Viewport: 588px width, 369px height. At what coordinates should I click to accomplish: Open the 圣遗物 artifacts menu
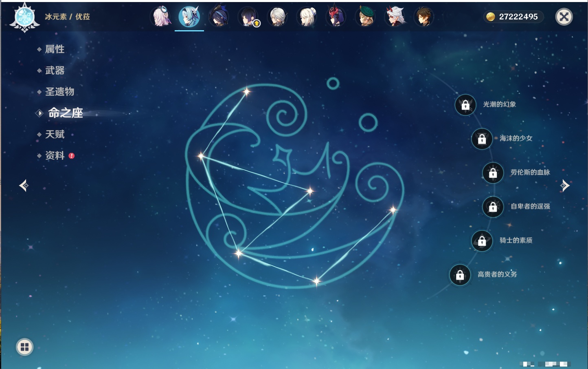[x=59, y=92]
